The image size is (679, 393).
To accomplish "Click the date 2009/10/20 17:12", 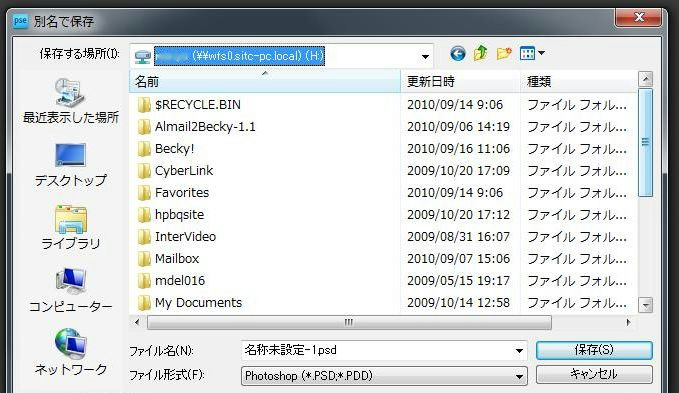I will pos(458,215).
